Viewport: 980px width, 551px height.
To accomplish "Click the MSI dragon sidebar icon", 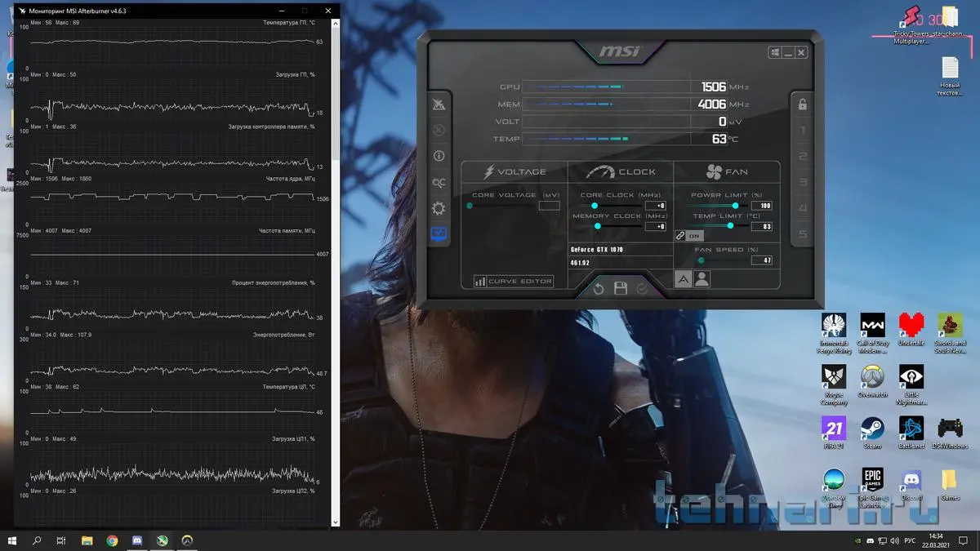I will coord(439,104).
